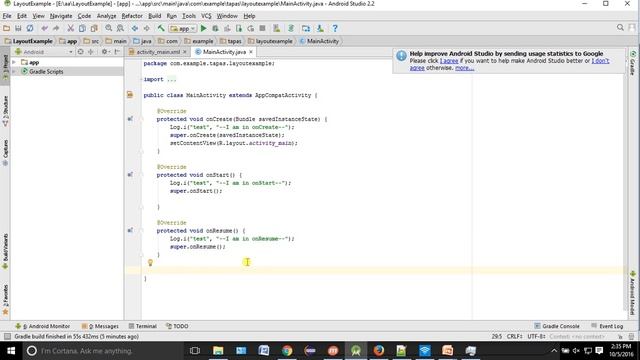Screen dimensions: 640x360
Task: Click the Paste icon in toolbar
Action: tap(94, 29)
